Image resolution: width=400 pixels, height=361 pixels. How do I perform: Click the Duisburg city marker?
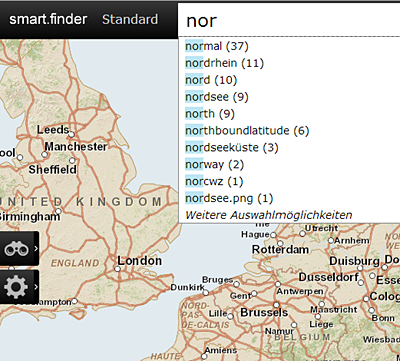point(360,268)
